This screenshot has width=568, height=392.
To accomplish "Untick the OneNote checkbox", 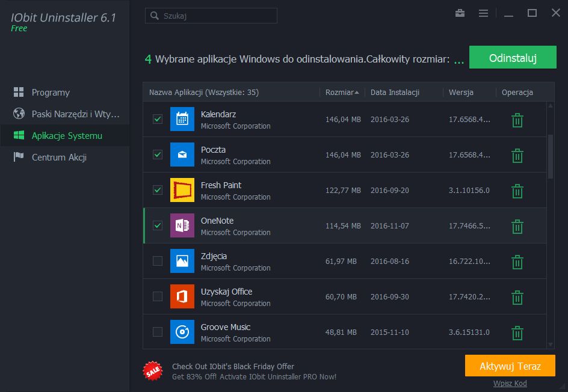I will (x=158, y=225).
